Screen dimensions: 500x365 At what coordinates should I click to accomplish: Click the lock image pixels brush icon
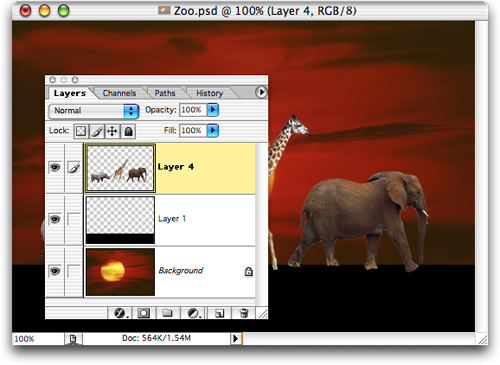pyautogui.click(x=97, y=131)
